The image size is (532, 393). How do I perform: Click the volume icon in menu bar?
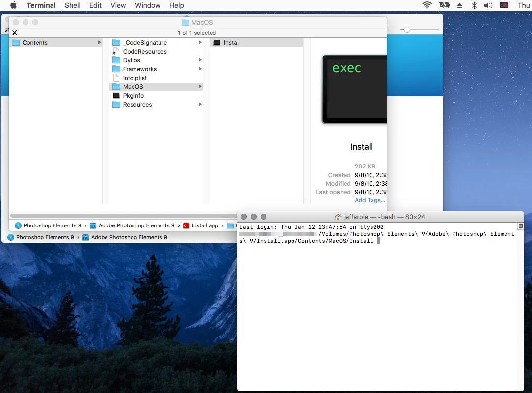pyautogui.click(x=488, y=5)
